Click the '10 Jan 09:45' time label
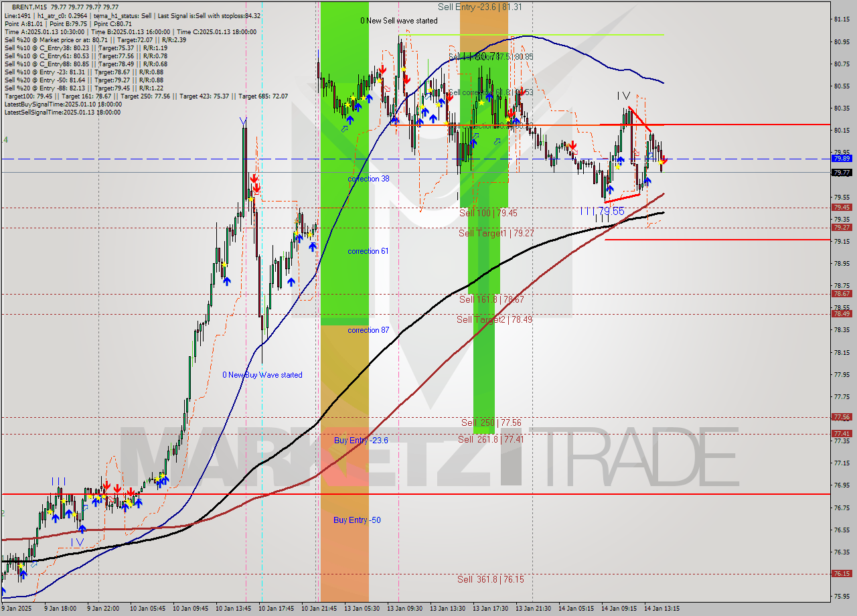Screen dimensions: 857x616 click(x=191, y=609)
